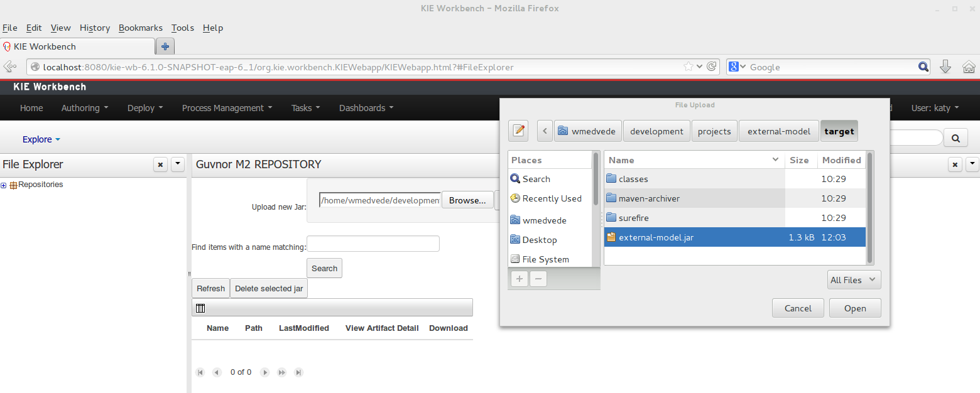Open the Process Management menu

(227, 108)
